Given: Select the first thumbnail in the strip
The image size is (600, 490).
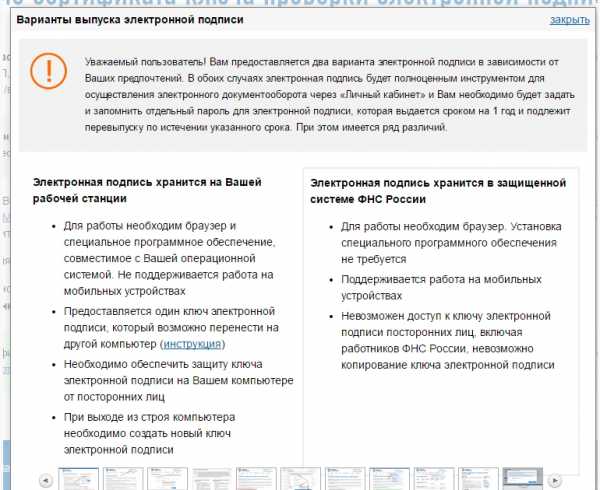Looking at the screenshot, I should (x=78, y=479).
